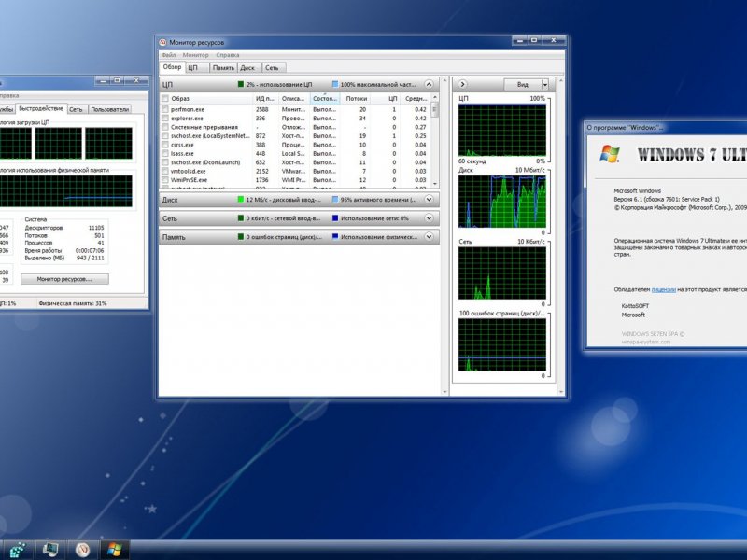The width and height of the screenshot is (747, 560).
Task: Open the dropdown arrow next to Вид
Action: point(545,85)
